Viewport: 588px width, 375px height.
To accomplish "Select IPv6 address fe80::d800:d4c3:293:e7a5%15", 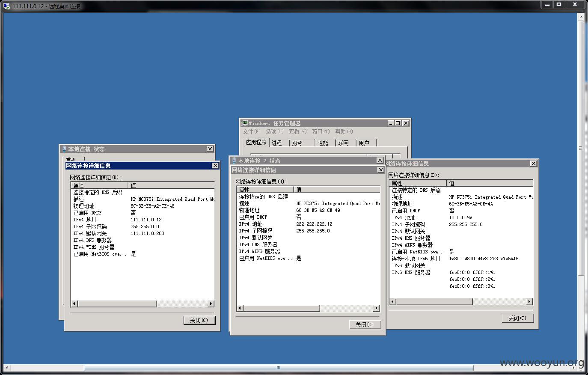I will (x=484, y=259).
